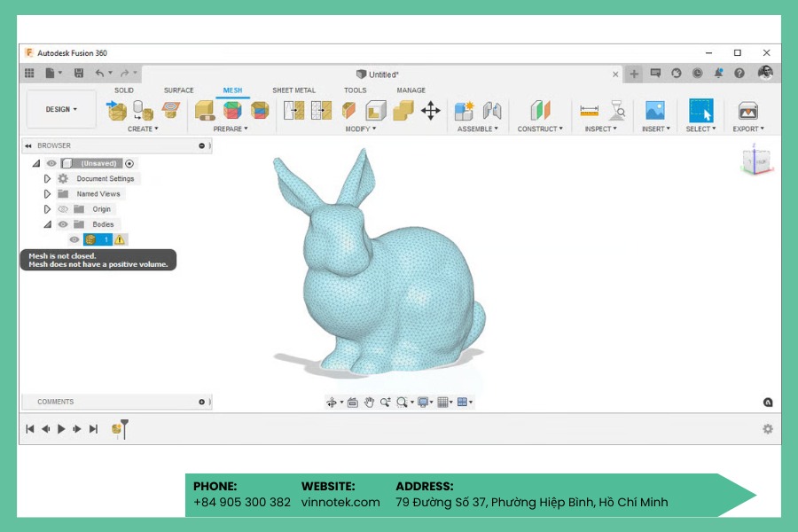
Task: Open the DESIGN workspace dropdown
Action: pyautogui.click(x=61, y=109)
